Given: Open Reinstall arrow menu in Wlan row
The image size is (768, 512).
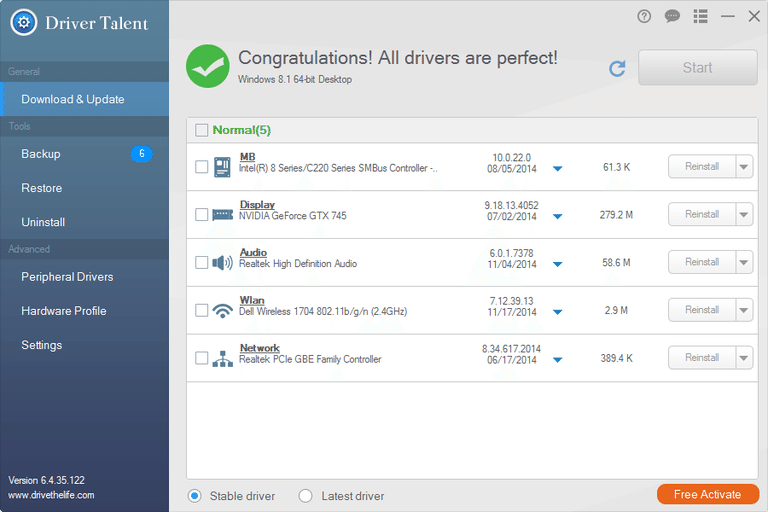Looking at the screenshot, I should click(x=744, y=311).
